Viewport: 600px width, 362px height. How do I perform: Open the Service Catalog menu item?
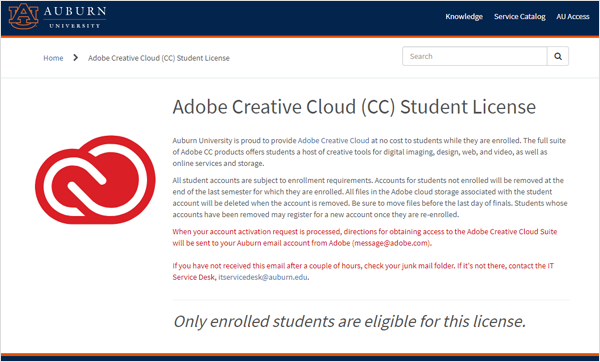tap(519, 16)
